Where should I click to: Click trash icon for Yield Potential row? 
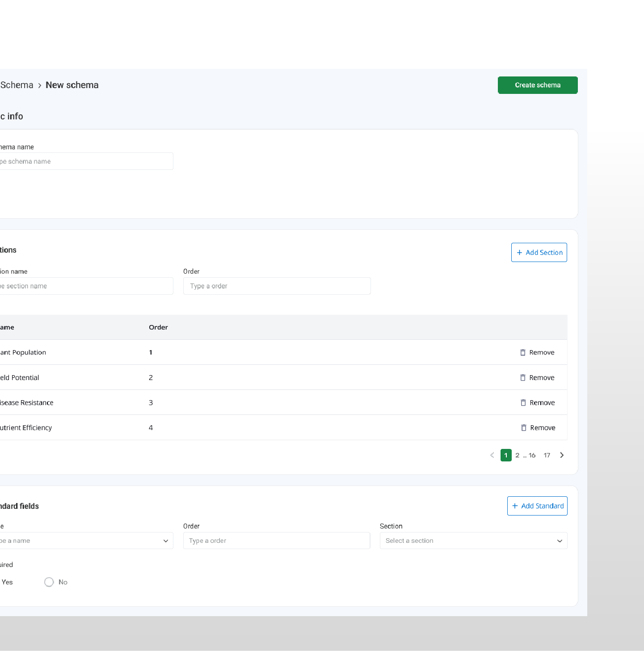click(522, 378)
